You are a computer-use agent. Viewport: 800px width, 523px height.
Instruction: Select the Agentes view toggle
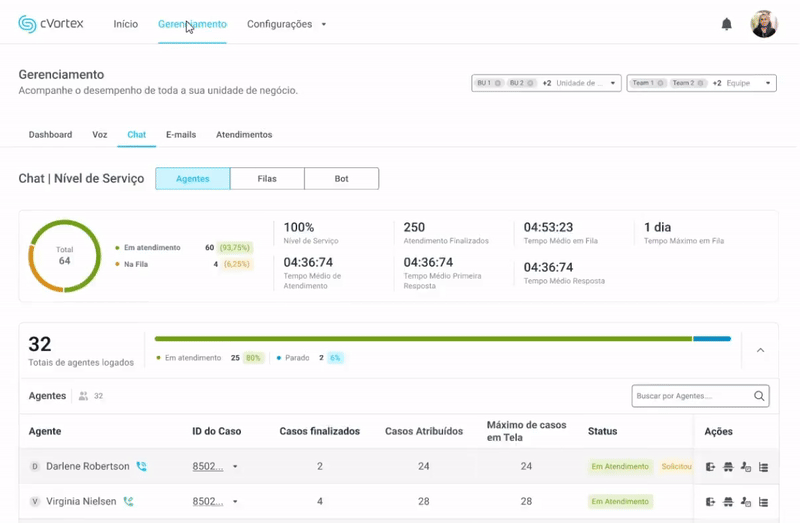(x=193, y=179)
